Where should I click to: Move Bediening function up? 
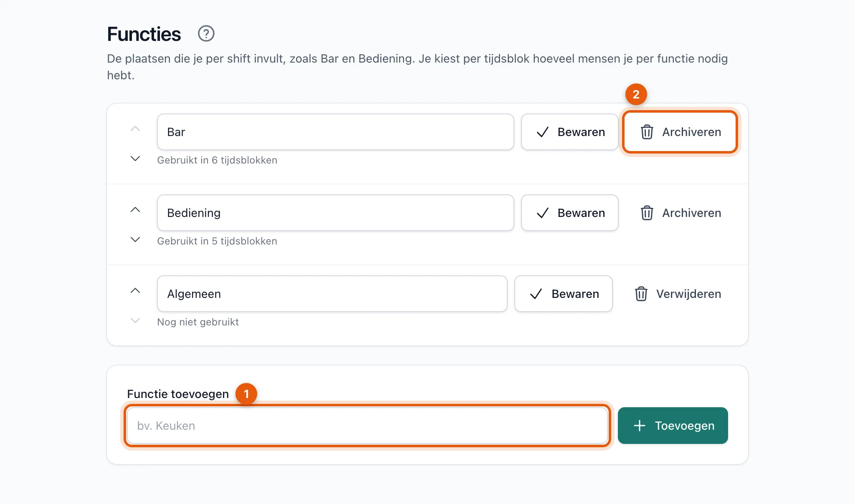pos(135,209)
